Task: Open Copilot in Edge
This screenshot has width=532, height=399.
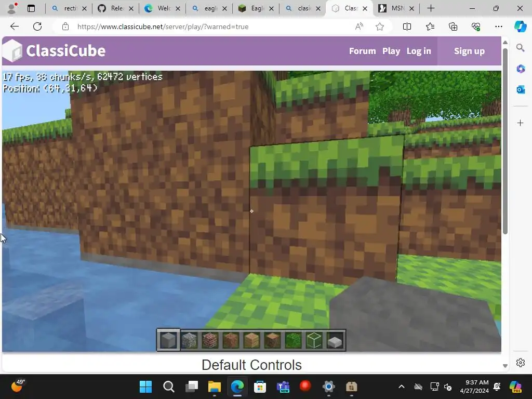Action: 520,26
